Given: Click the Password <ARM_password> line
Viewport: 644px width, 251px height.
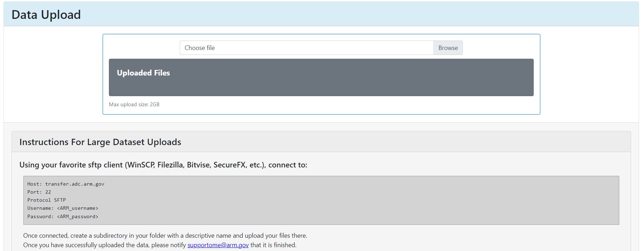Looking at the screenshot, I should coord(63,217).
